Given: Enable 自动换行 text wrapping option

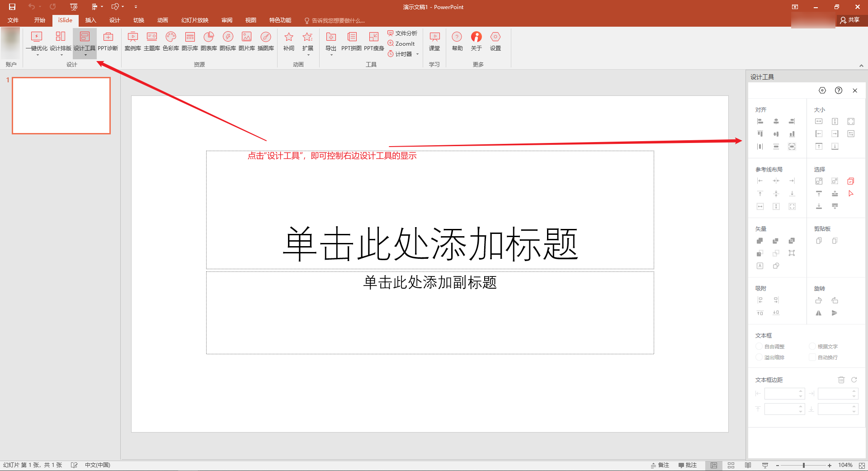Looking at the screenshot, I should 812,357.
